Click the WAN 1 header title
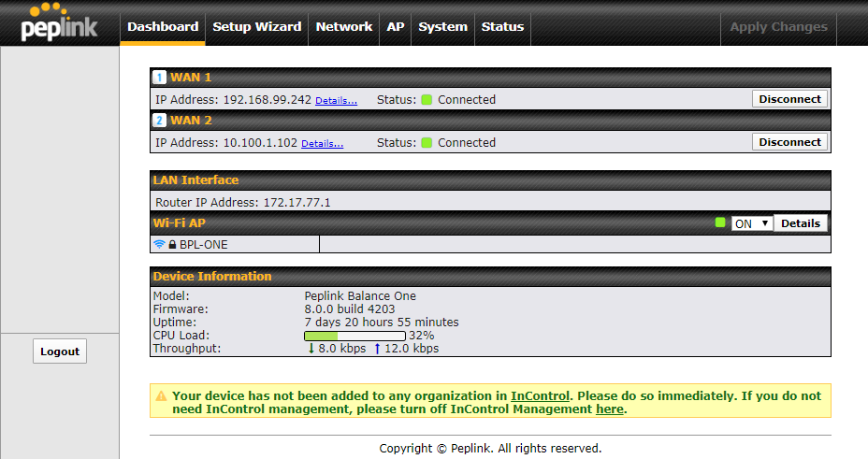This screenshot has width=868, height=459. coord(191,78)
